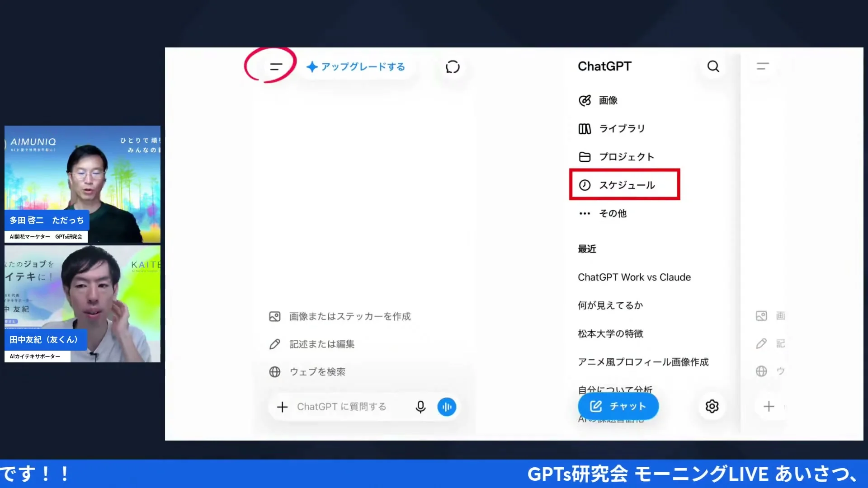Focus the ChatGPT に質問する input field
Viewport: 868px width, 488px height.
coord(342,407)
